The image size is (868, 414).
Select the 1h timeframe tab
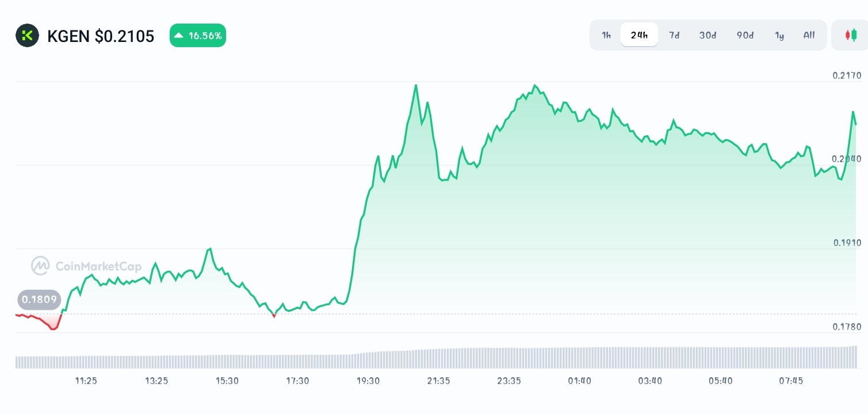tap(606, 35)
